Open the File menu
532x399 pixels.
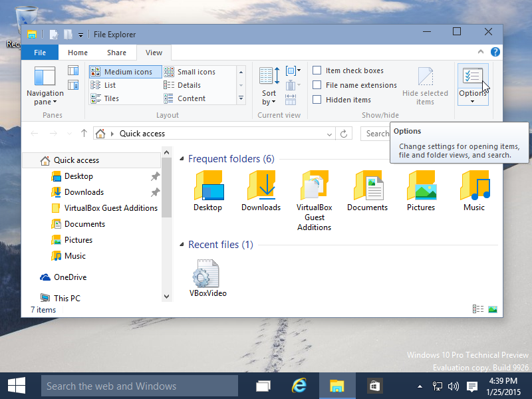[39, 52]
